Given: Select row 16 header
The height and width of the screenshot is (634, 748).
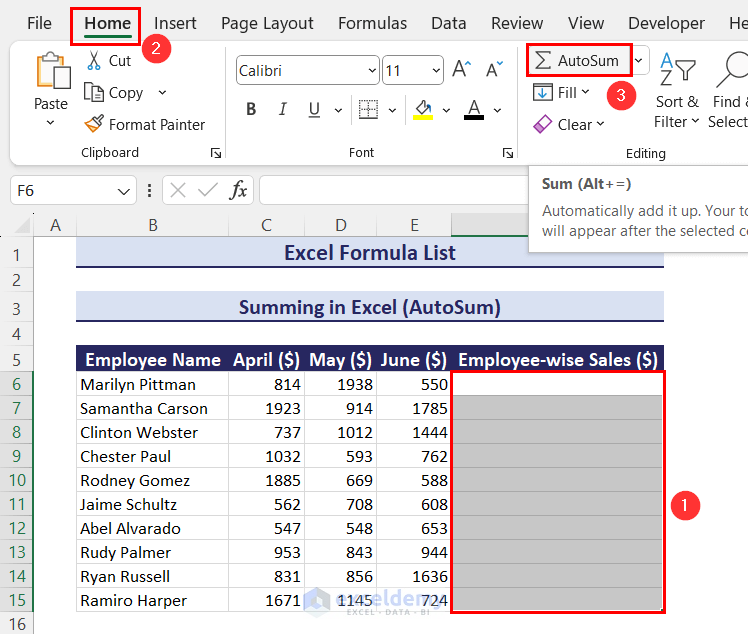Looking at the screenshot, I should tap(17, 624).
